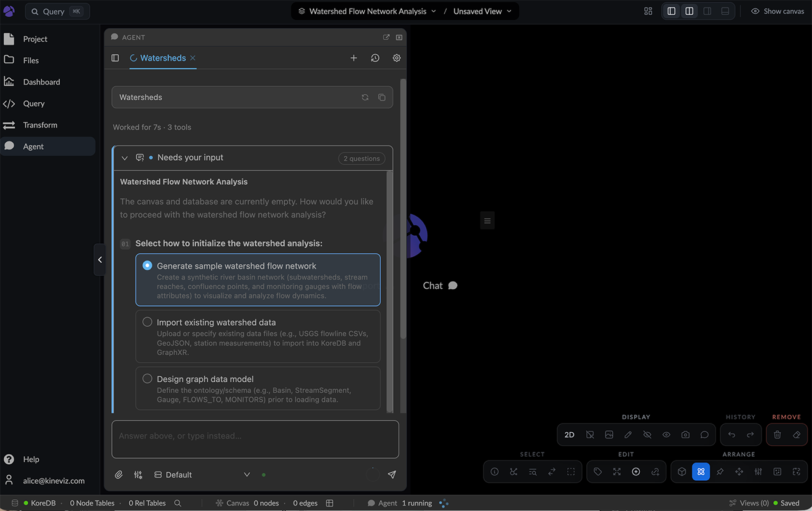Create a new agent chat with plus

coord(354,58)
